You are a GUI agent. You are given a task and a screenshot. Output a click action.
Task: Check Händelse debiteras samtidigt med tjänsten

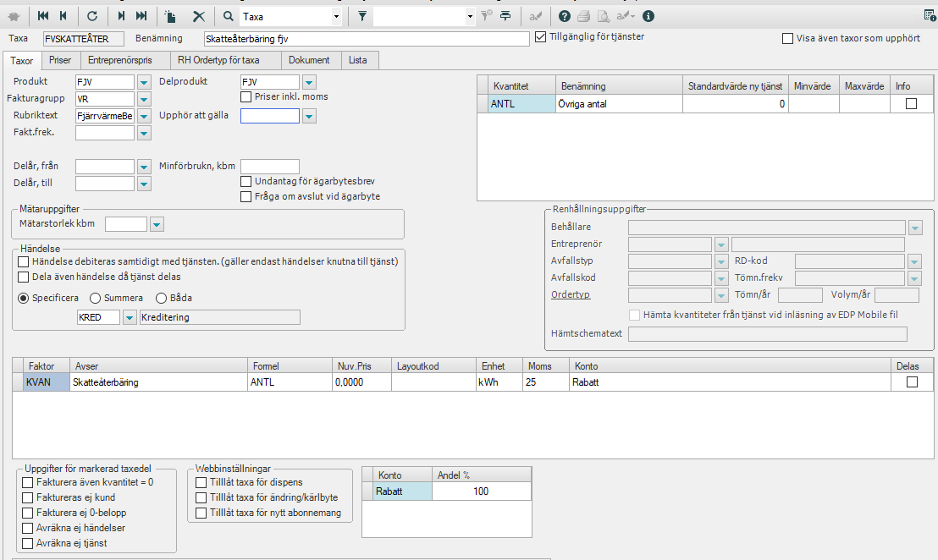tap(24, 261)
